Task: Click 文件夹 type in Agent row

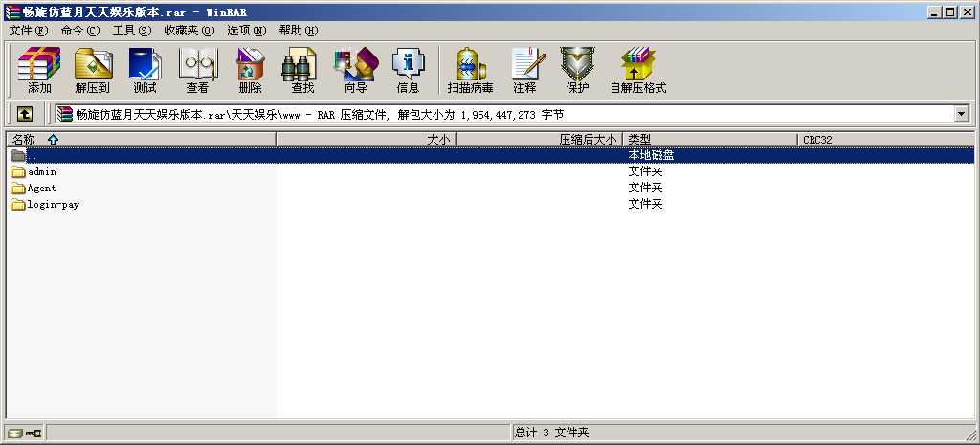Action: (645, 188)
